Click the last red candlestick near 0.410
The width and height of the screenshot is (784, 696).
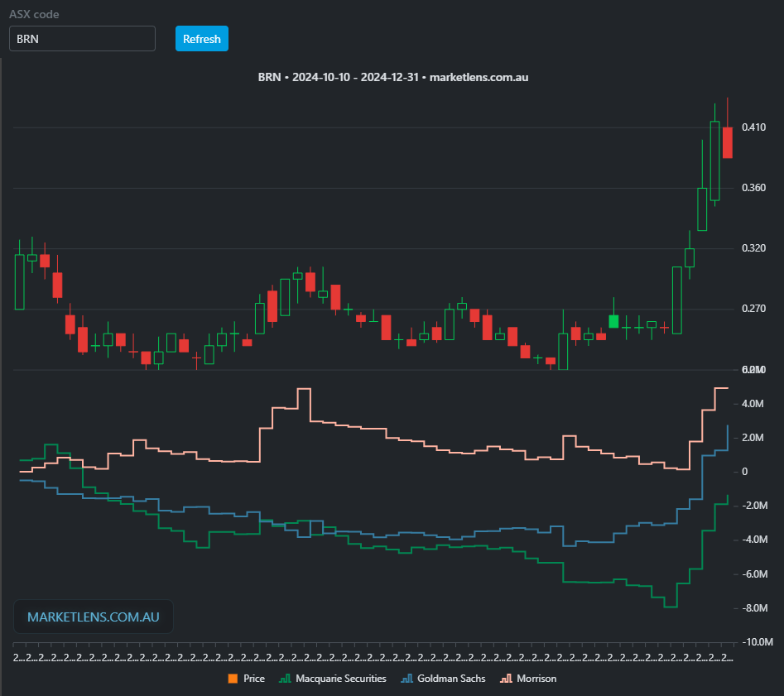click(727, 142)
